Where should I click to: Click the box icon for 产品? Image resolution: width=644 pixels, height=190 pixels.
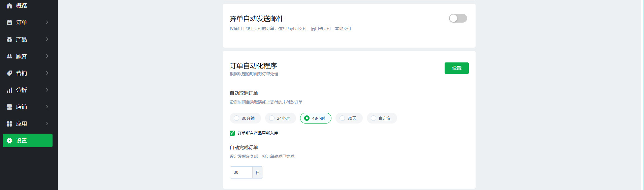tap(9, 39)
